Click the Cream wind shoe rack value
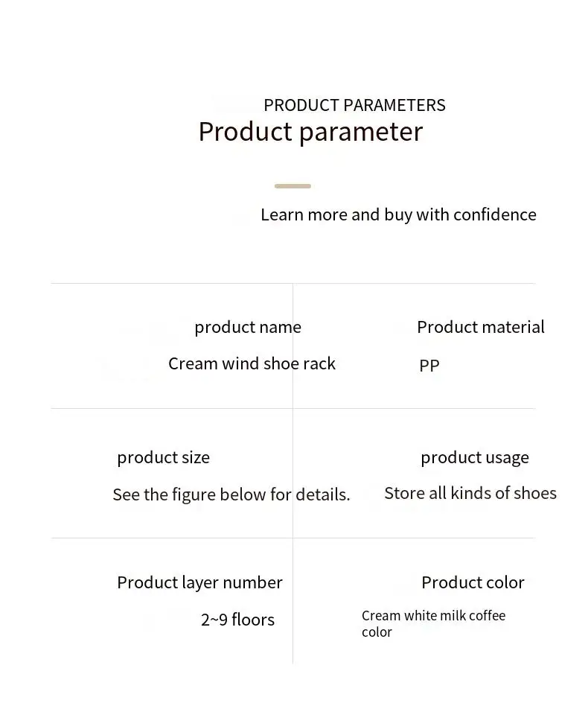This screenshot has width=588, height=706. tap(252, 363)
